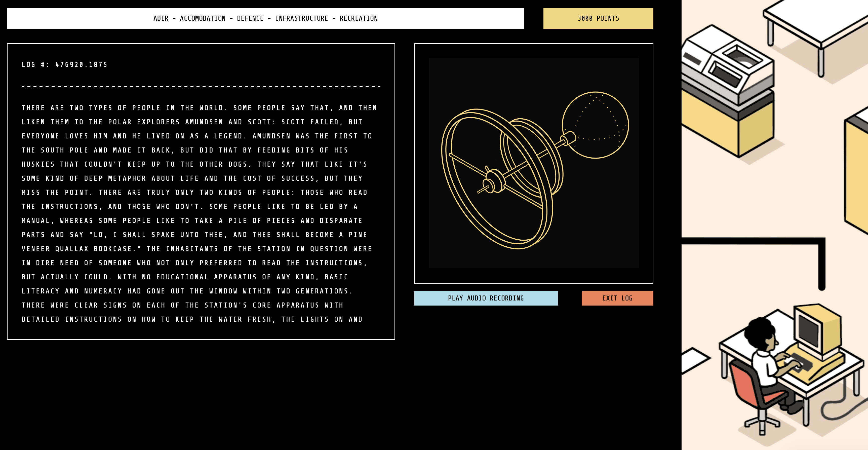Viewport: 868px width, 450px height.
Task: Select ACCOMODATION in the top navigation
Action: [x=203, y=19]
